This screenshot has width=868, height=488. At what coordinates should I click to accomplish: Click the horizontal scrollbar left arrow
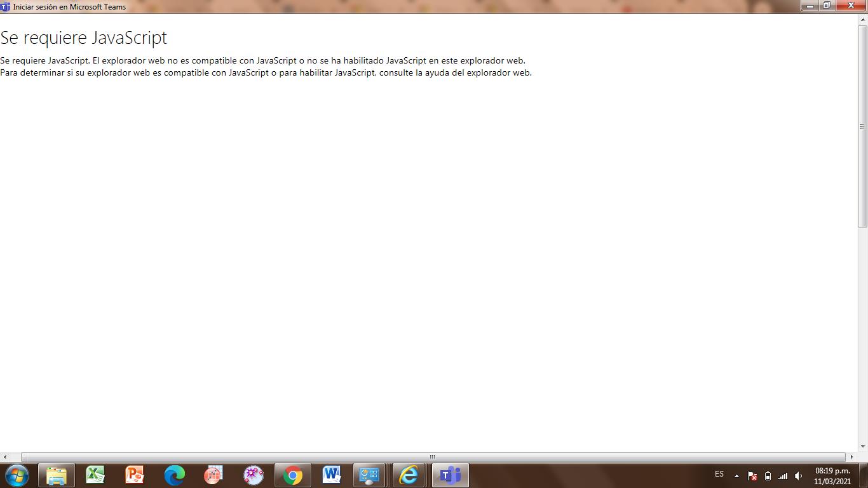(5, 457)
